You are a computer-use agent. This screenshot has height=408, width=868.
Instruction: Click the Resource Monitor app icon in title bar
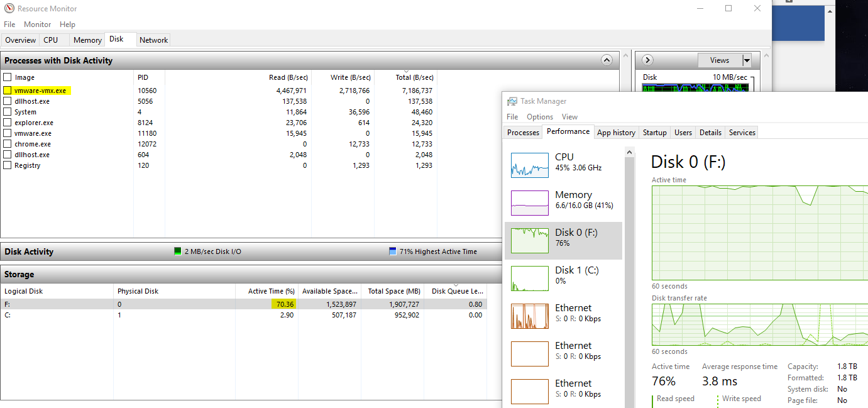[8, 9]
